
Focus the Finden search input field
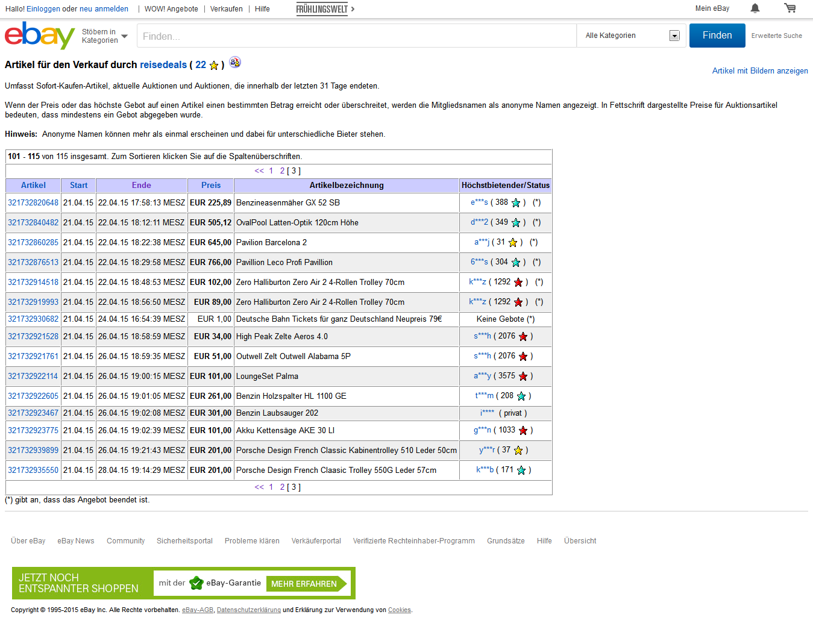357,36
